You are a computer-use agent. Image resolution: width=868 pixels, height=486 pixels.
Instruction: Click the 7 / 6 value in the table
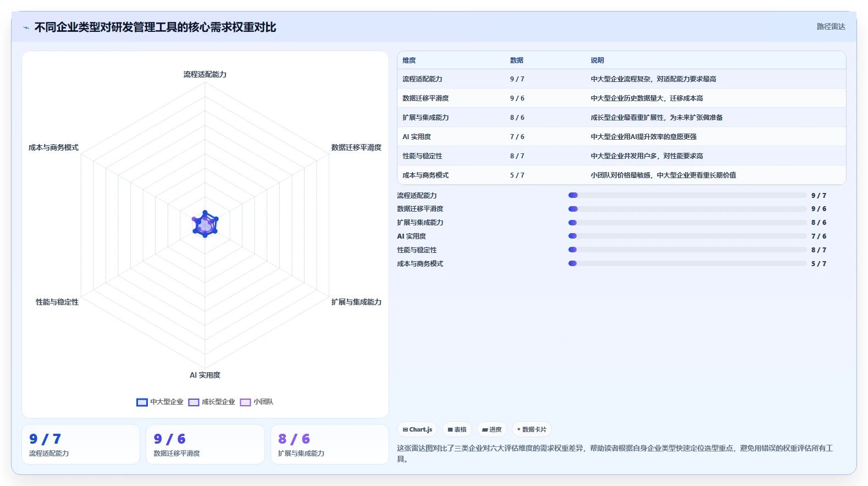click(517, 137)
